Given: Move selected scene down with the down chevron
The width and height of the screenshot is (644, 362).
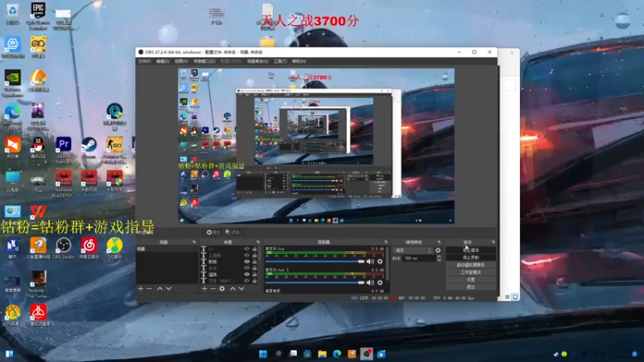Looking at the screenshot, I should pyautogui.click(x=169, y=289).
